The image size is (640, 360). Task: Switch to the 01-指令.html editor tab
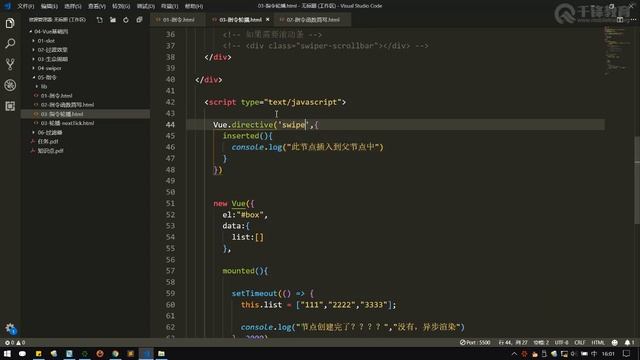pyautogui.click(x=178, y=20)
